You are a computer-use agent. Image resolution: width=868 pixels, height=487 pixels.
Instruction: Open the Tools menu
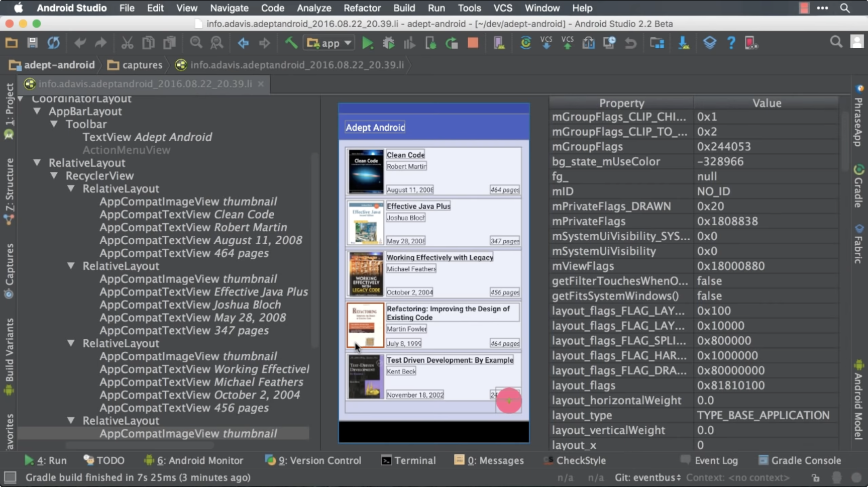coord(469,8)
